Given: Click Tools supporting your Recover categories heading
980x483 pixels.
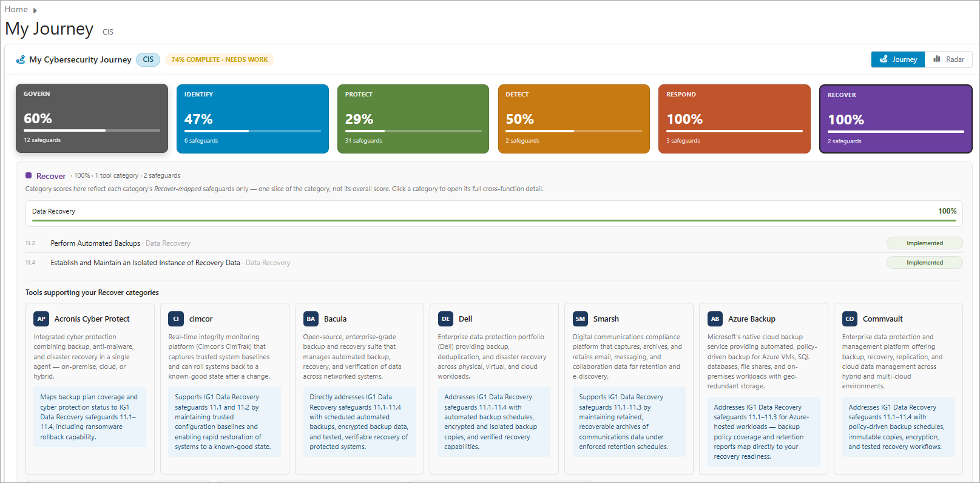Looking at the screenshot, I should click(x=92, y=292).
